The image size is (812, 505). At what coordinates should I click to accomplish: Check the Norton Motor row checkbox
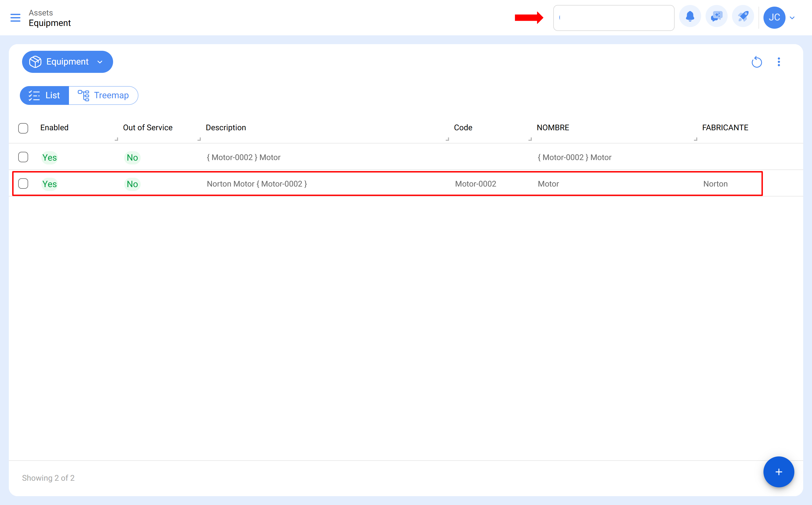(23, 183)
